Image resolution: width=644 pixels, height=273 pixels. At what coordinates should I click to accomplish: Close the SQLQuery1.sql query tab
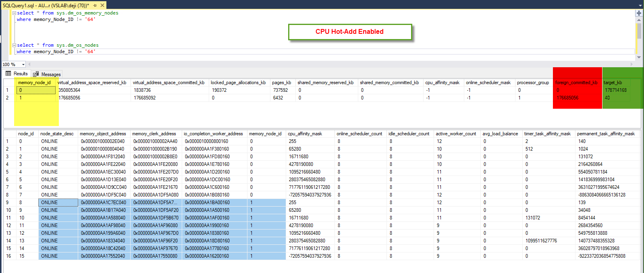click(102, 5)
